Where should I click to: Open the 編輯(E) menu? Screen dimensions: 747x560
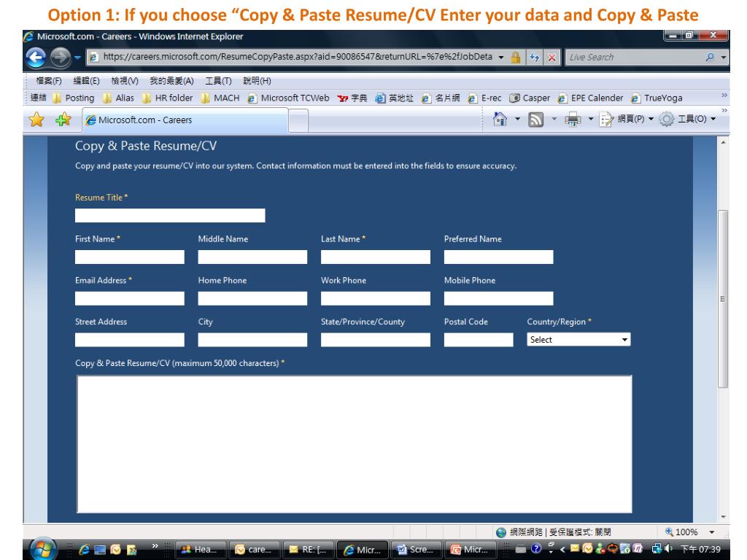pyautogui.click(x=86, y=81)
